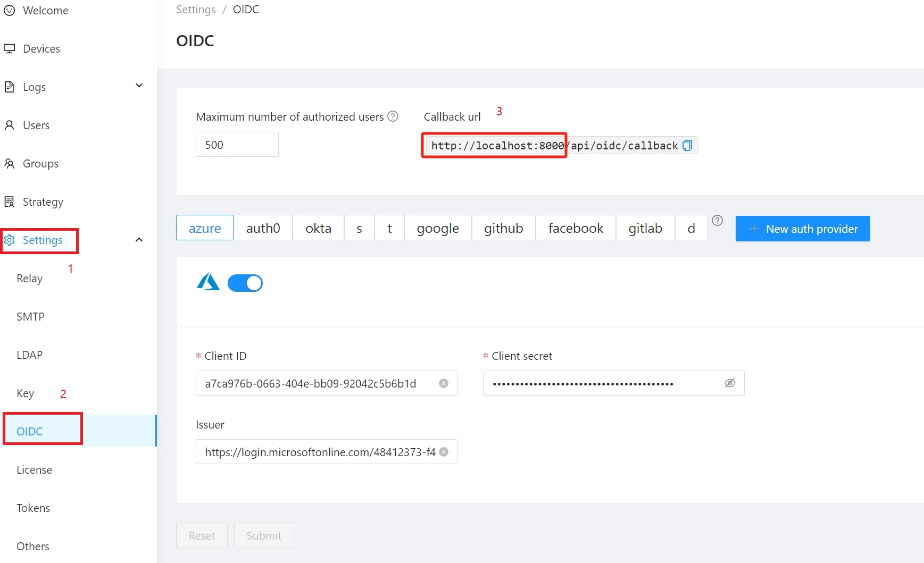Reveal client secret with eye icon
924x563 pixels.
[x=730, y=383]
